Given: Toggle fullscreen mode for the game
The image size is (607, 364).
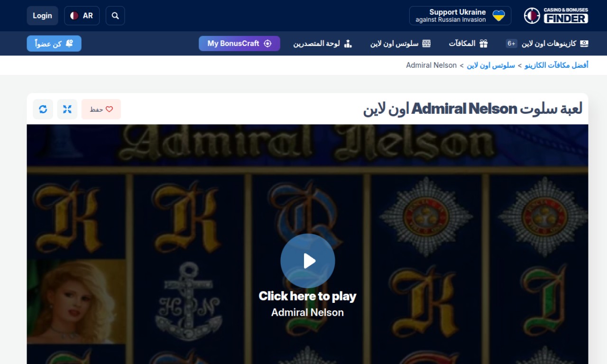Looking at the screenshot, I should coord(67,109).
